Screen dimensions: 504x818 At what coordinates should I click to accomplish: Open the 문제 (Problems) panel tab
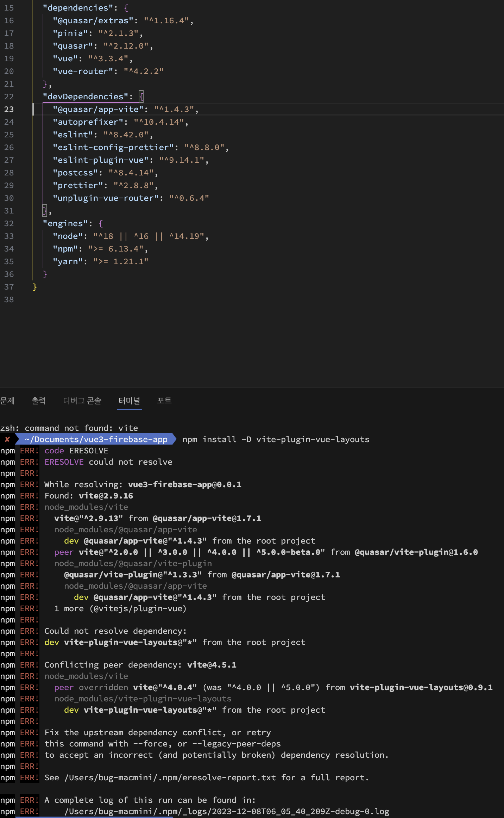[x=7, y=401]
